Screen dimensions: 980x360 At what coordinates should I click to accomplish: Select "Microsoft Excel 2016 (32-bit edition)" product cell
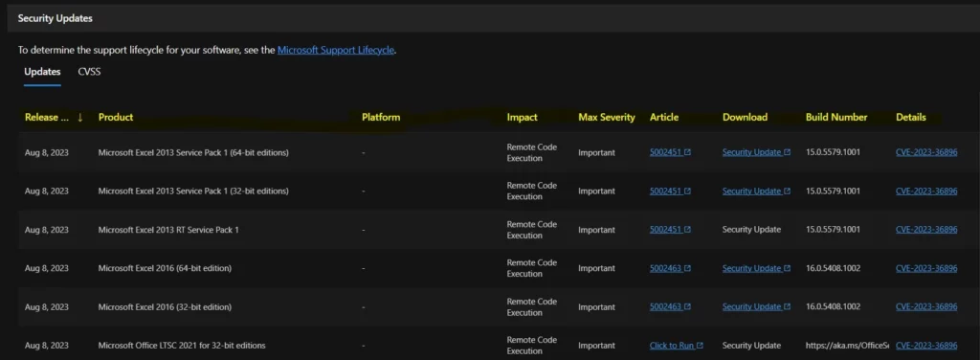165,307
